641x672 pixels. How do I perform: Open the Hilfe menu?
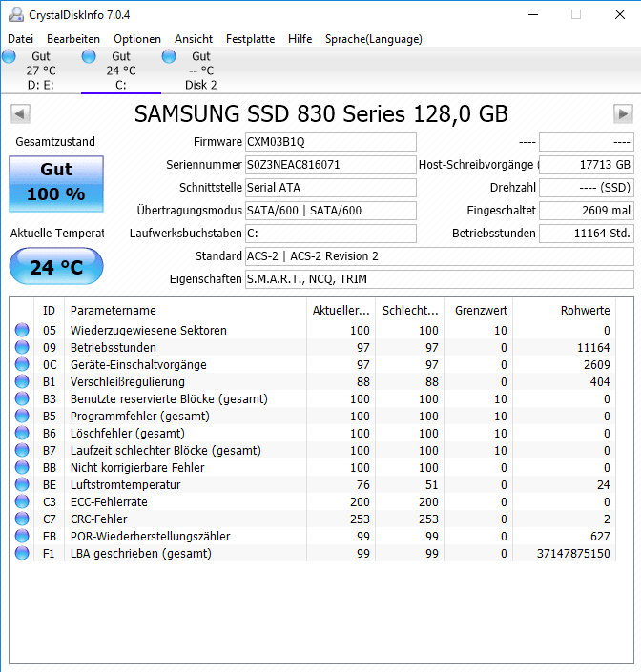[300, 39]
